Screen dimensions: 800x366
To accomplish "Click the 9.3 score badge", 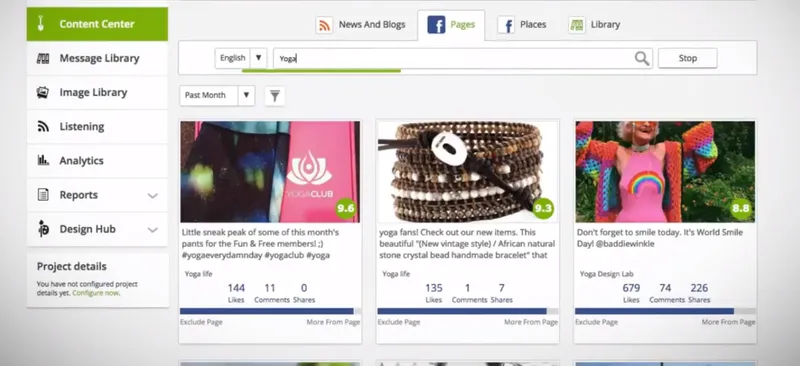I will [x=543, y=208].
